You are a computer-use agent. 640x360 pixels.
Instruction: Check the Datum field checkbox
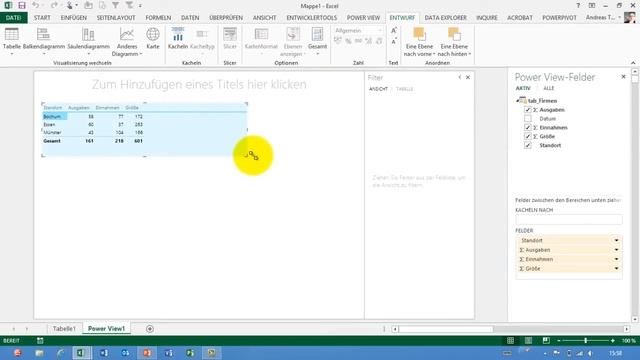(528, 119)
